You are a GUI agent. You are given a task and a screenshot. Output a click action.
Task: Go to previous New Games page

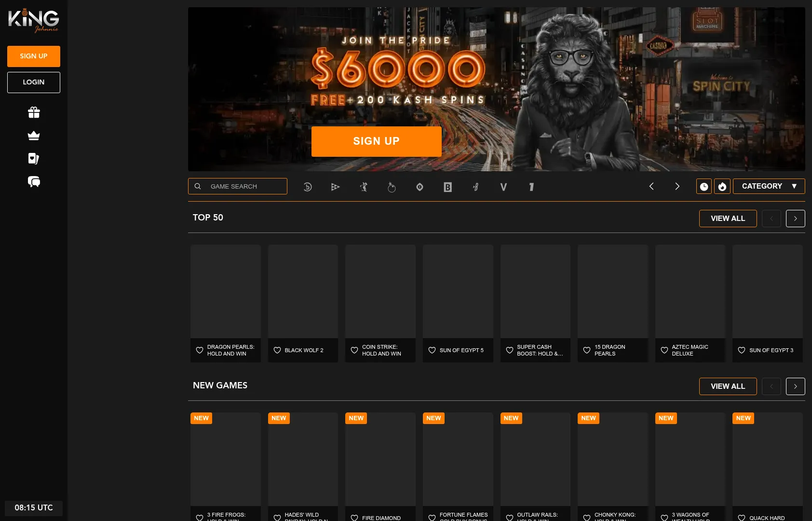[x=771, y=386]
